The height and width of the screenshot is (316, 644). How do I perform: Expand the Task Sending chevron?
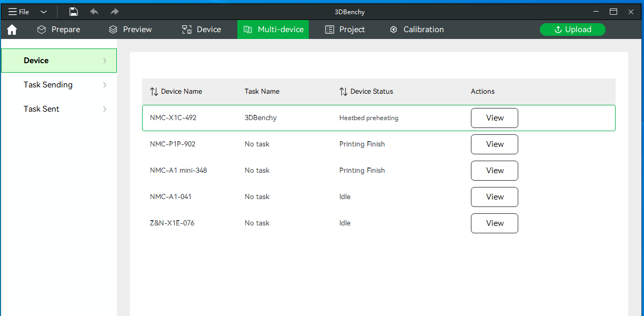tap(105, 85)
